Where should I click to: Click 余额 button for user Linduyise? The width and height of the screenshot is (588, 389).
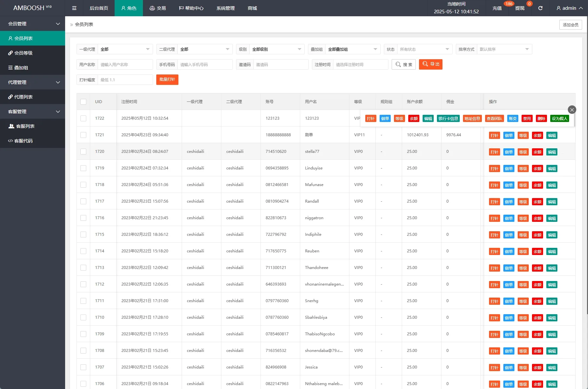[537, 168]
